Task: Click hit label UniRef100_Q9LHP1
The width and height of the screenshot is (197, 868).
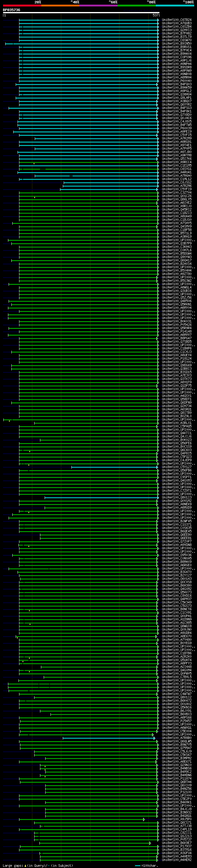Action: (x=177, y=98)
